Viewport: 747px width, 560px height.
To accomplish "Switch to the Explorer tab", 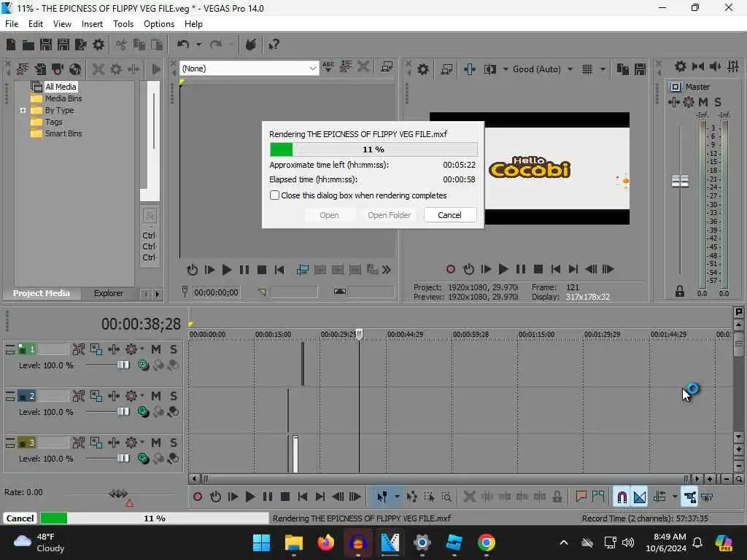I will coord(108,293).
